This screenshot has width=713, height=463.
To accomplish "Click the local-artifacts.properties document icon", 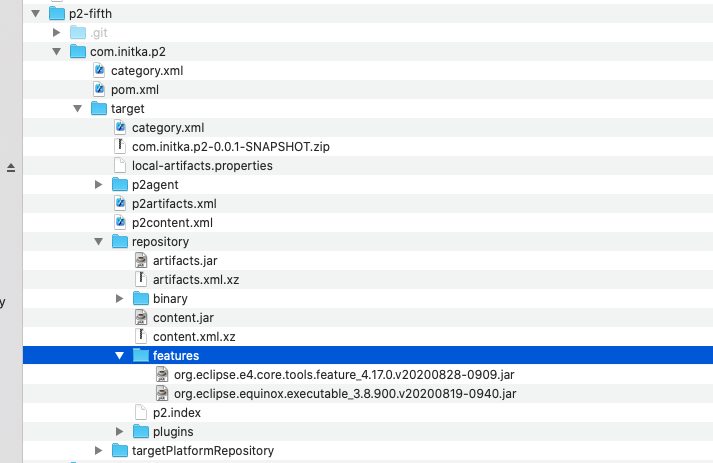I will [120, 166].
